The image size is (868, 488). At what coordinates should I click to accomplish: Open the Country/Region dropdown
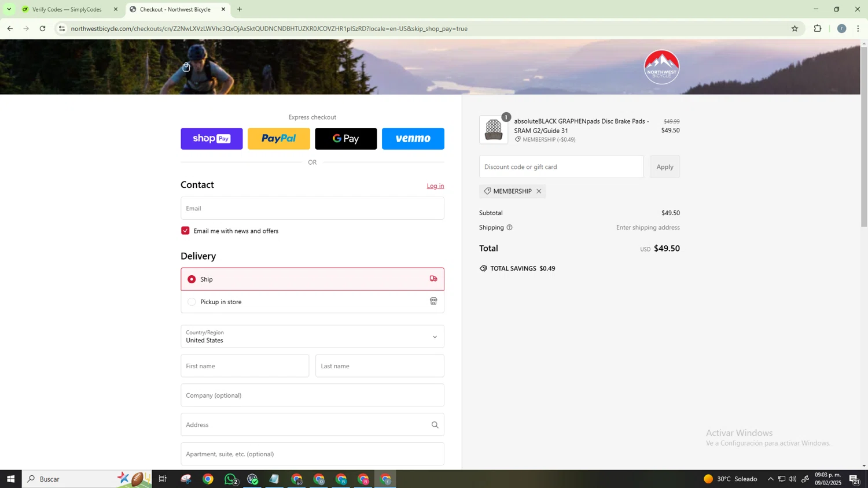[312, 337]
